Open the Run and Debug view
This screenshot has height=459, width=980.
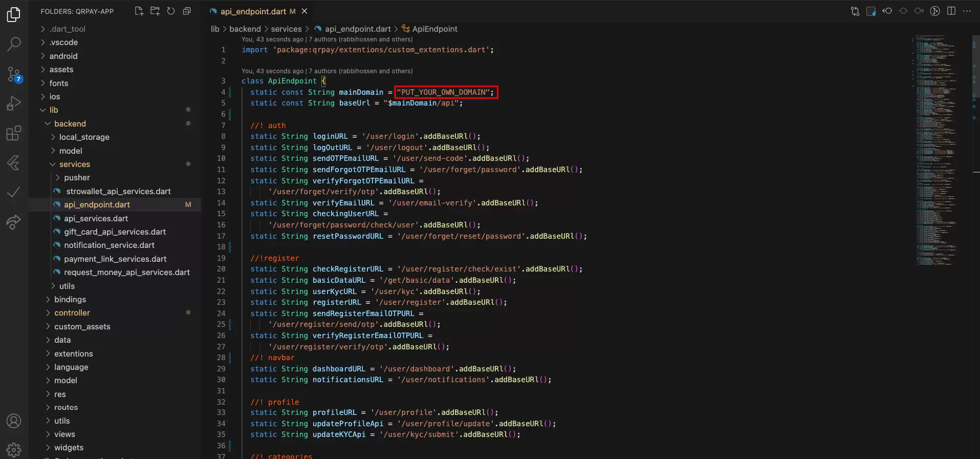14,104
